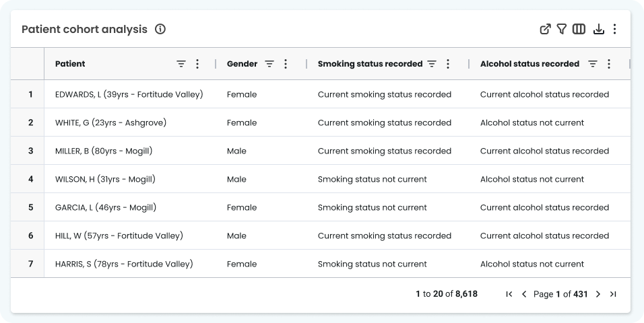Click the funnel filter icon in toolbar
Image resolution: width=644 pixels, height=323 pixels.
pos(561,29)
